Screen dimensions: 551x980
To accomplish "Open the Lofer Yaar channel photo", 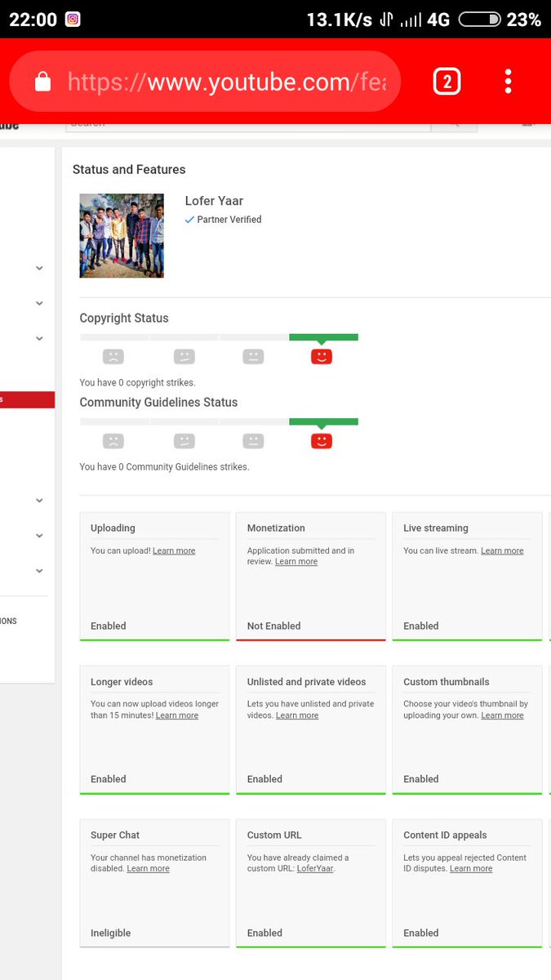I will [122, 236].
